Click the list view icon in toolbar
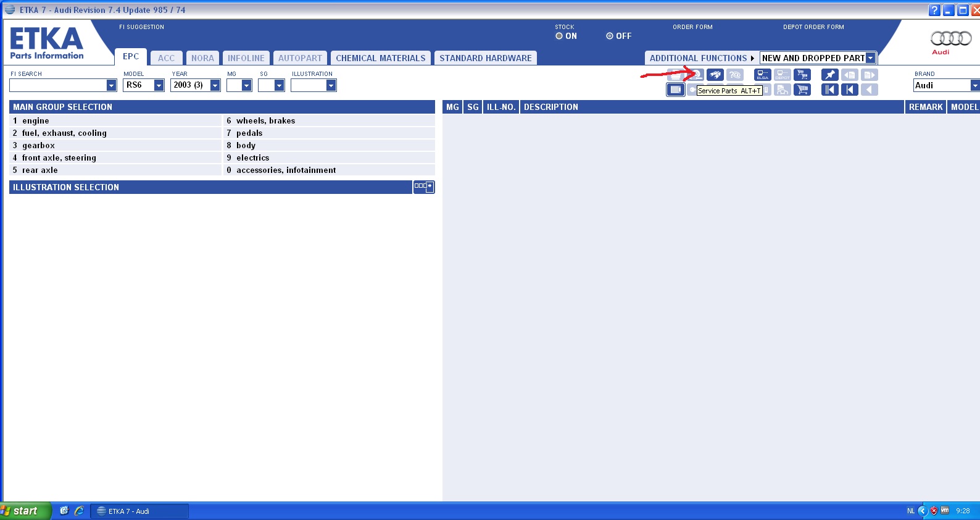This screenshot has width=980, height=520. click(x=676, y=90)
